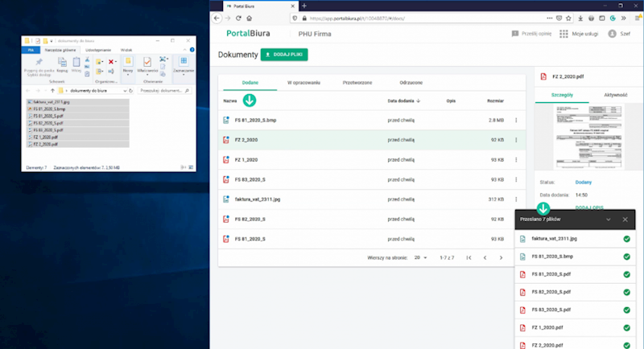Screen dimensions: 644x349
Task: Go up one folder in File Explorer
Action: [x=52, y=91]
